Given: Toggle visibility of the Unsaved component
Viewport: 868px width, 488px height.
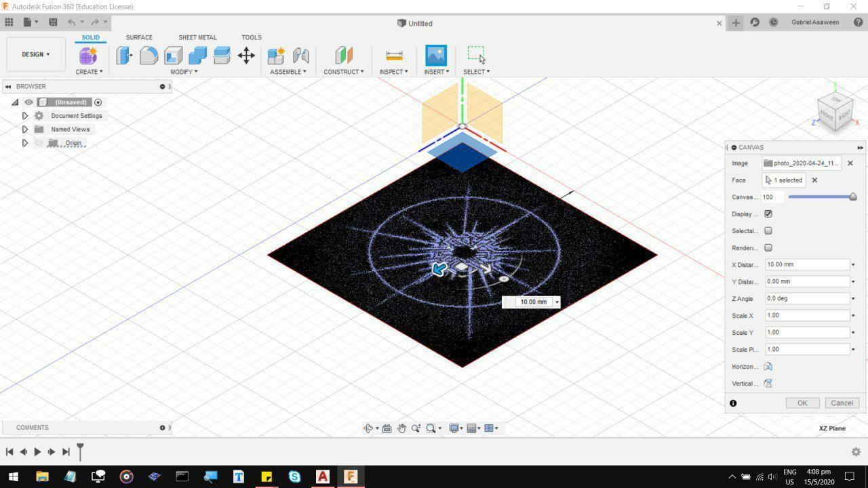Looking at the screenshot, I should pyautogui.click(x=28, y=102).
